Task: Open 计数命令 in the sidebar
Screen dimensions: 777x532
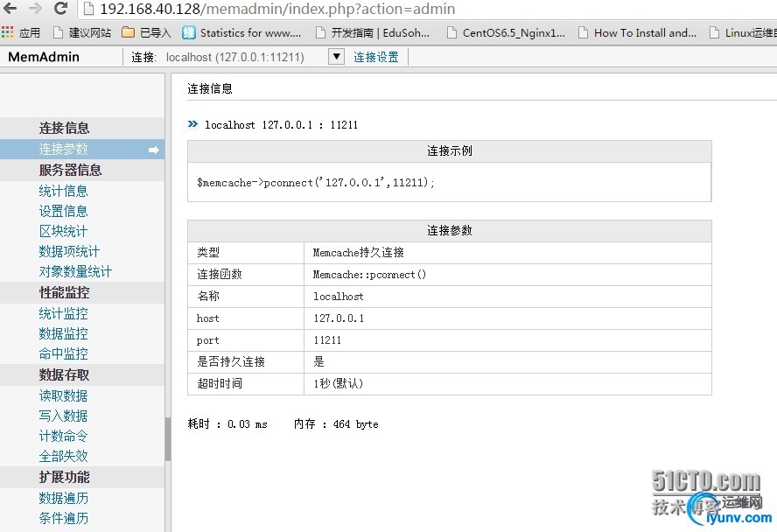Action: (x=63, y=436)
